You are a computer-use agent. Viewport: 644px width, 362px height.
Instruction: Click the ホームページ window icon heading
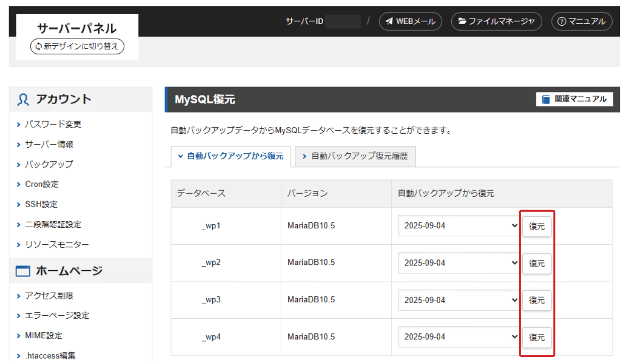(59, 271)
